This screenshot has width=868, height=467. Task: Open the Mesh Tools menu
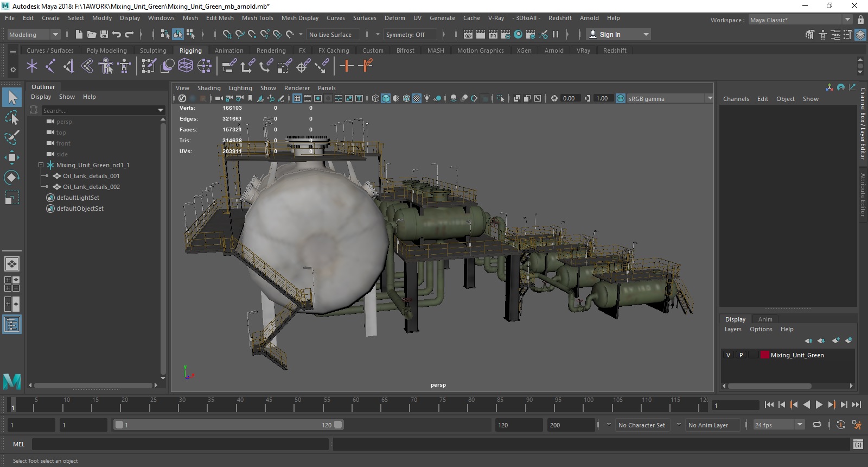tap(258, 18)
